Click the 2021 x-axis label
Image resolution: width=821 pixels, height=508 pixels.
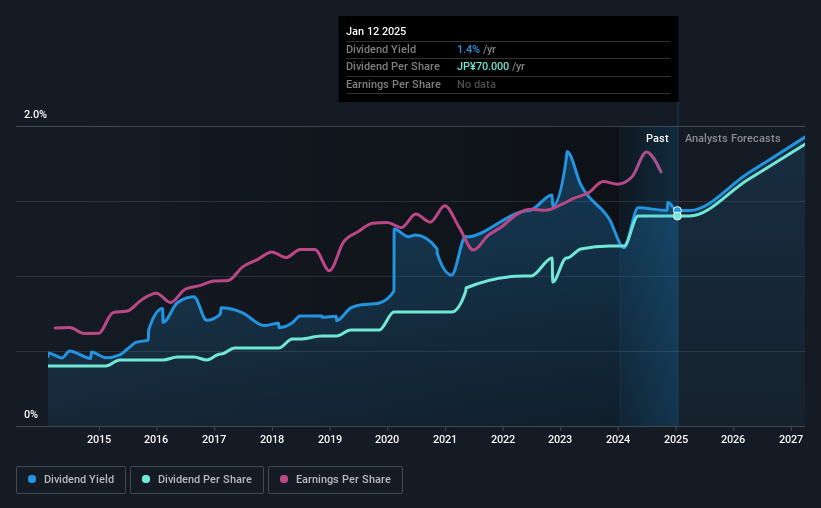click(445, 439)
